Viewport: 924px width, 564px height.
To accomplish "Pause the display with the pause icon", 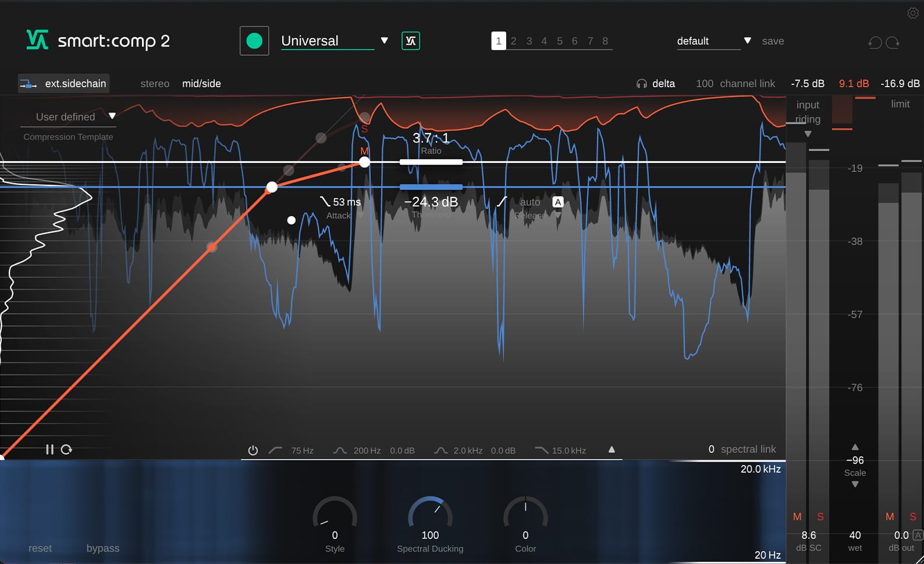I will click(49, 449).
